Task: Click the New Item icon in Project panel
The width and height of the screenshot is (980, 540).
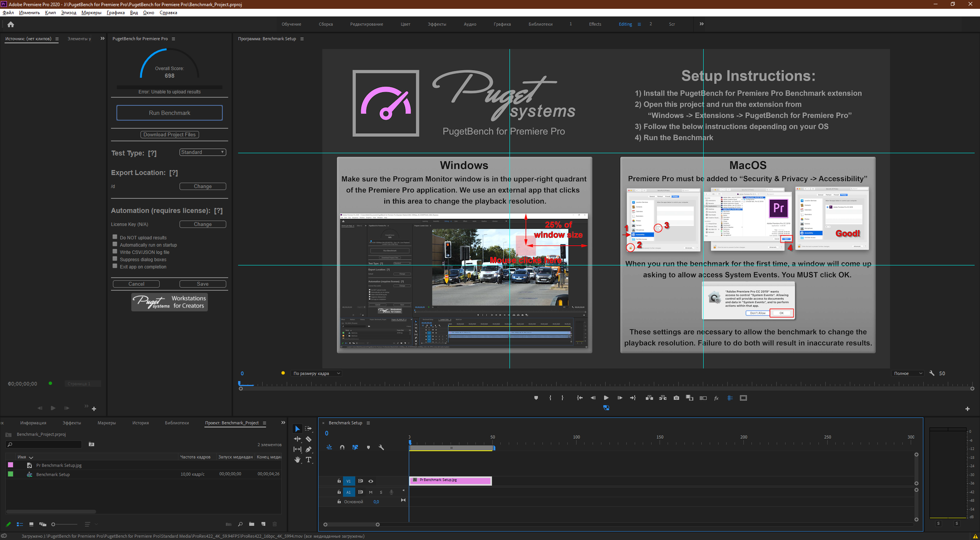Action: [x=263, y=524]
